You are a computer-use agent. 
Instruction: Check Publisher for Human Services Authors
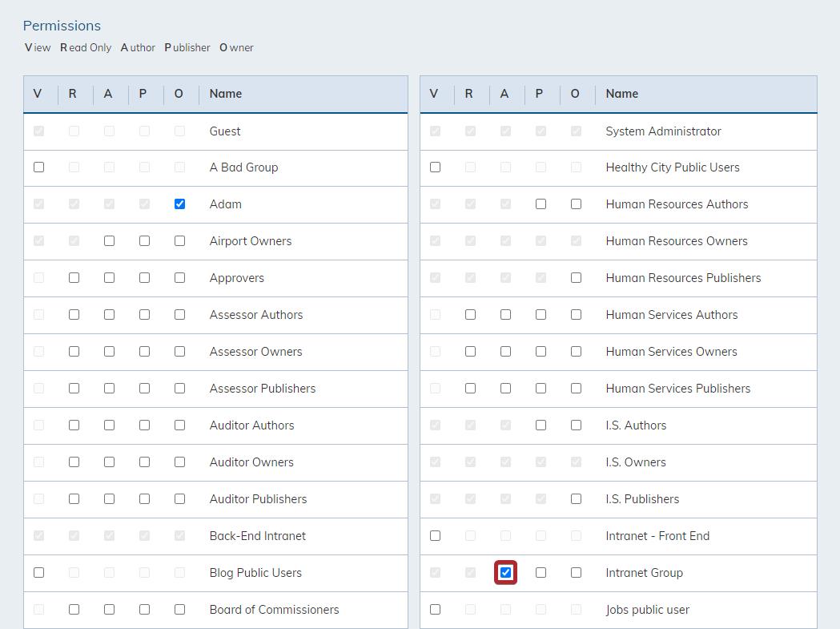click(x=541, y=315)
